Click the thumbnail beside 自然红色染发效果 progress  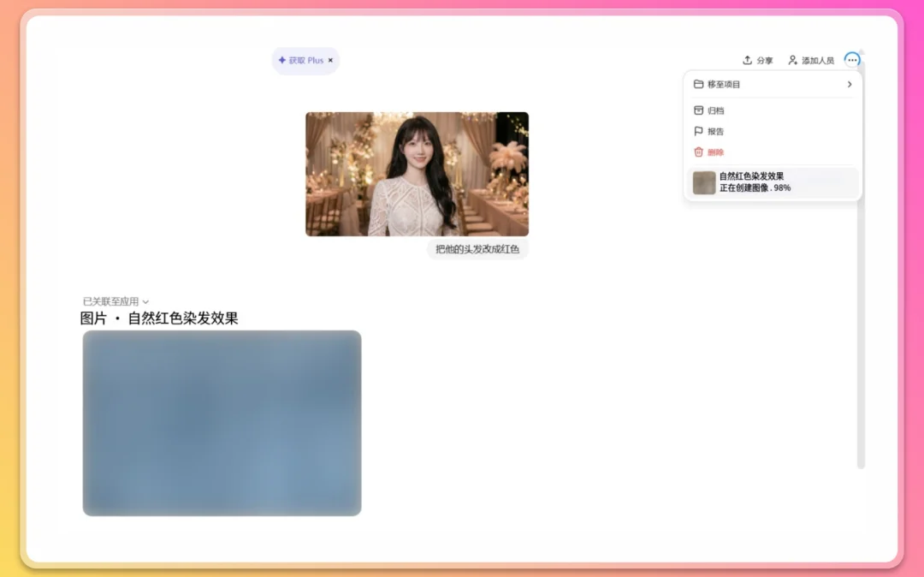click(x=703, y=182)
